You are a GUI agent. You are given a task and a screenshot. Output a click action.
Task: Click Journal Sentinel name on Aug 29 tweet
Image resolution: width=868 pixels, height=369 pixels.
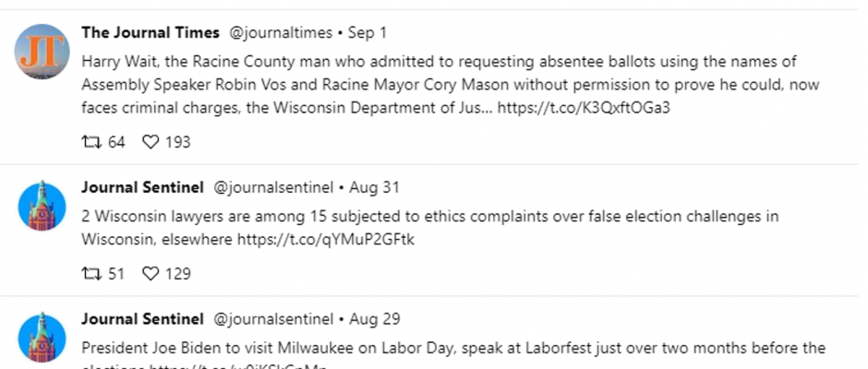142,319
